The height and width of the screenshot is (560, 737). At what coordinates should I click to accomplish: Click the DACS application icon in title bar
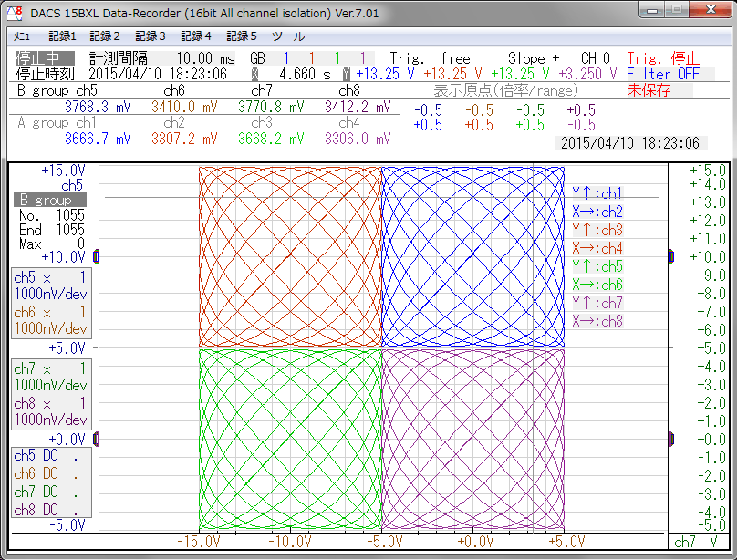(x=15, y=13)
